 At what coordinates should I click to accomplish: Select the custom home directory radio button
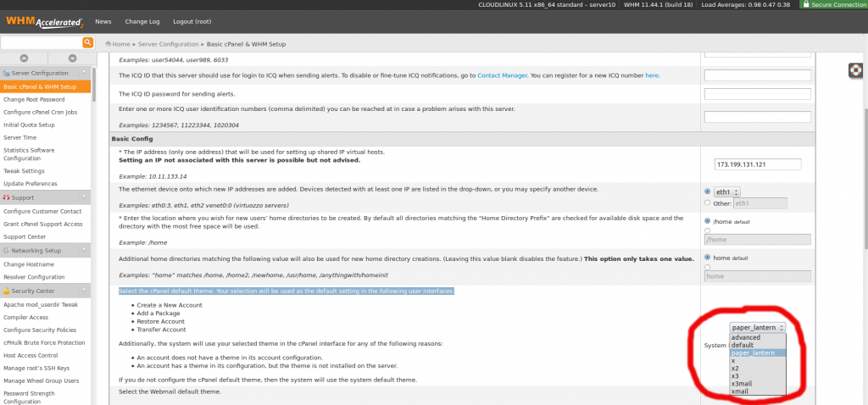[x=708, y=230]
